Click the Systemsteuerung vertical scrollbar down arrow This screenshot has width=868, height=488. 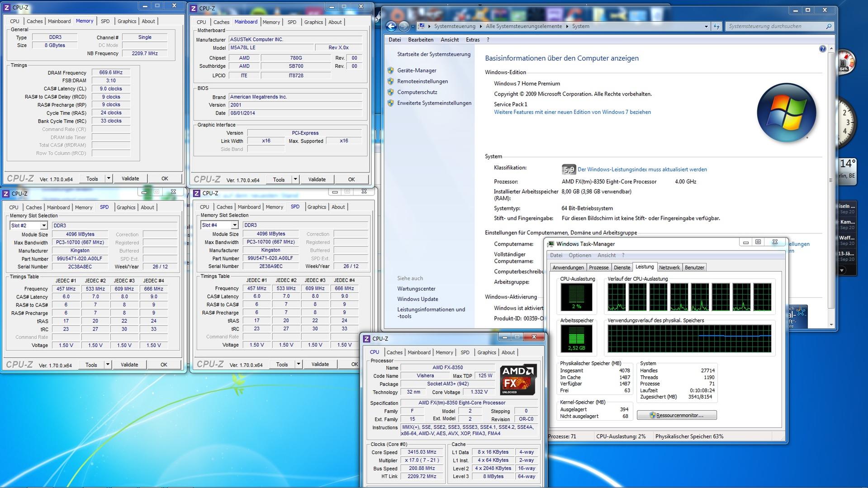831,325
